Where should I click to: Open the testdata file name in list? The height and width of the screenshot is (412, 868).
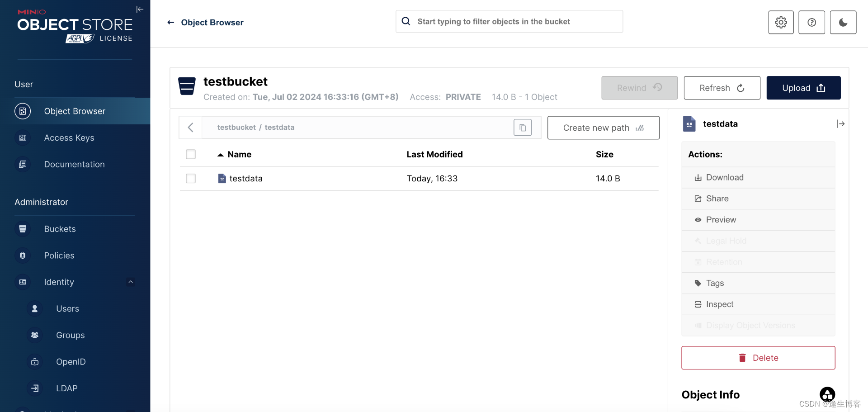246,179
